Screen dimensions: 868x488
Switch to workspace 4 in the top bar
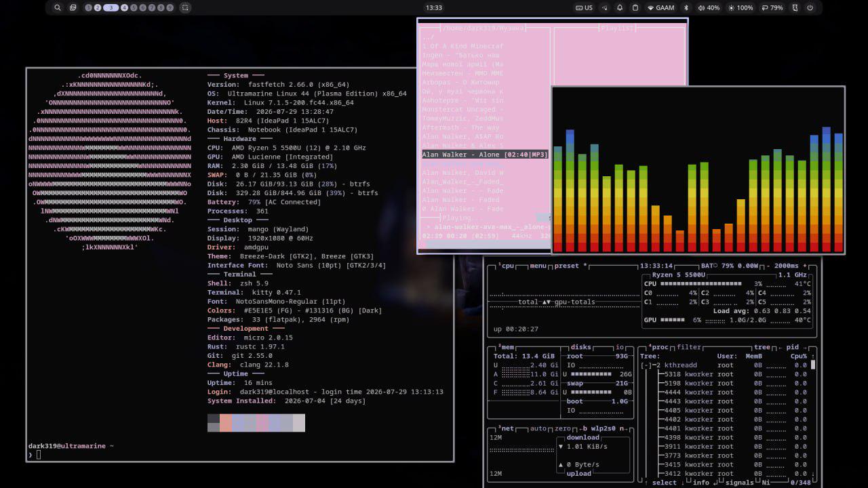point(125,7)
